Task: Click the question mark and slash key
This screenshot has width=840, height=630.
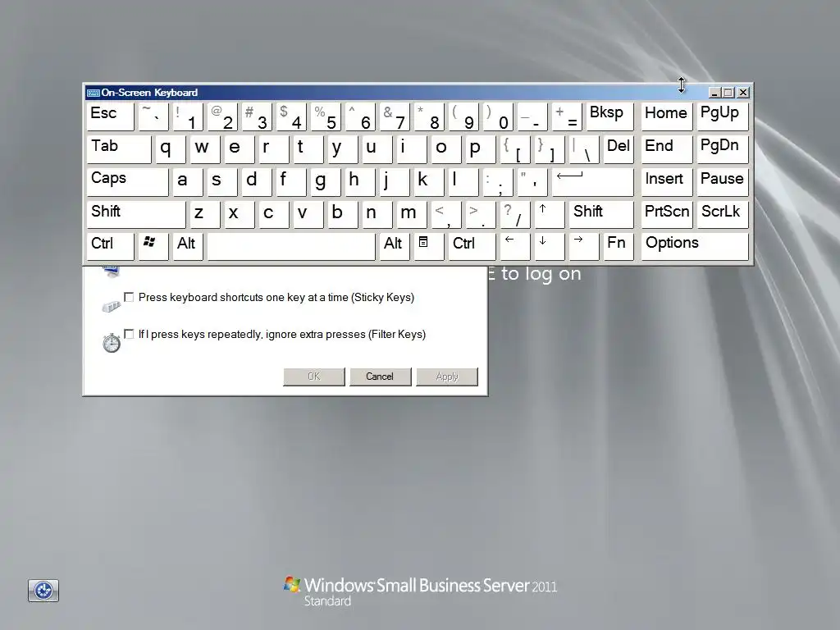Action: pos(515,214)
